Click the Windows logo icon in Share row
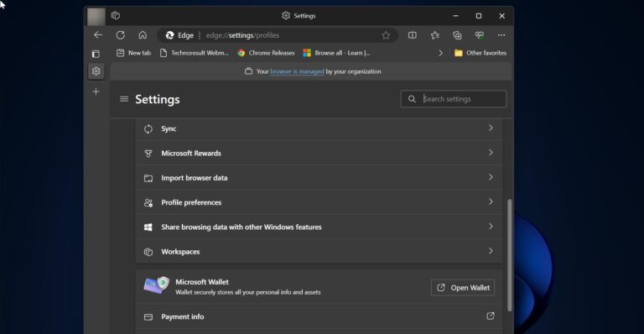This screenshot has height=334, width=644. (x=148, y=227)
